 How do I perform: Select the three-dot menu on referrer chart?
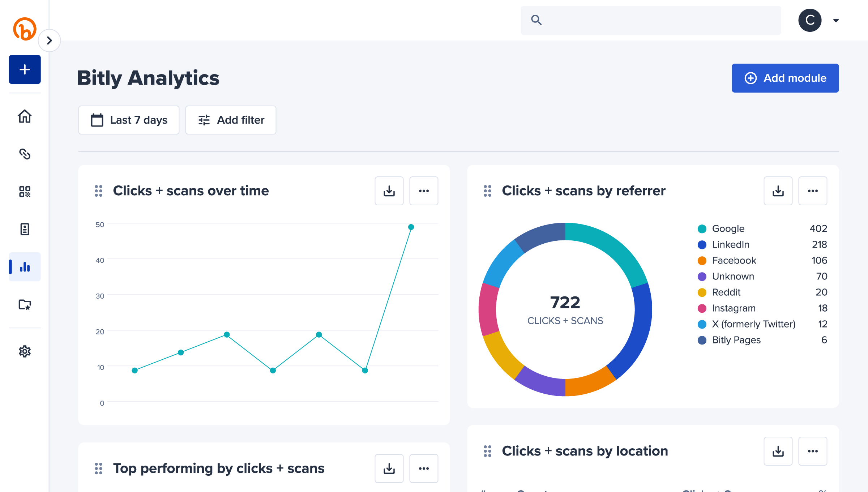[813, 191]
